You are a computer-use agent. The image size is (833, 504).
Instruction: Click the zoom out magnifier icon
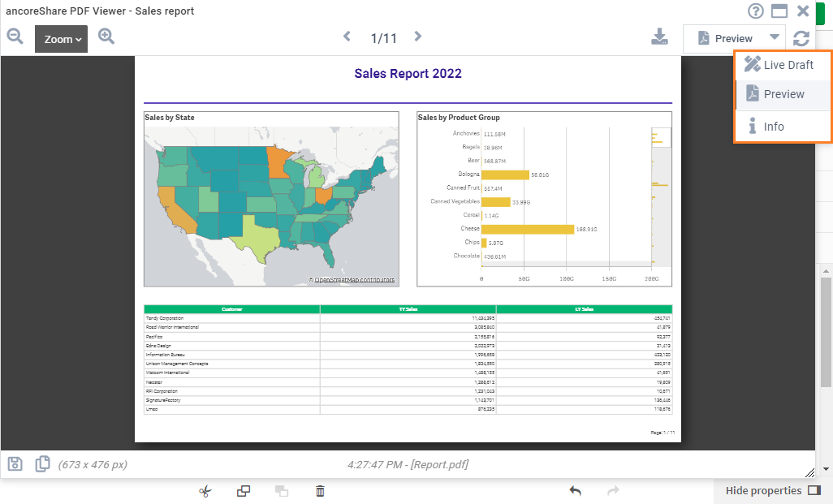pyautogui.click(x=15, y=37)
